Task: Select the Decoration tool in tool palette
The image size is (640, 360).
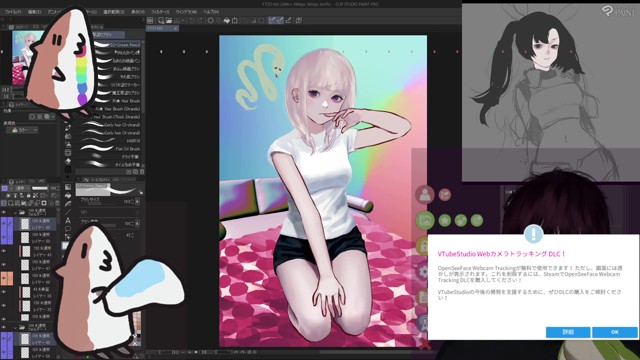Action: pyautogui.click(x=68, y=153)
